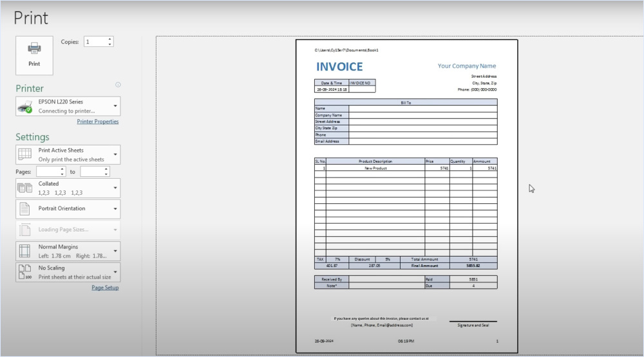
Task: Click the printer icon on the Print button
Action: tap(34, 49)
